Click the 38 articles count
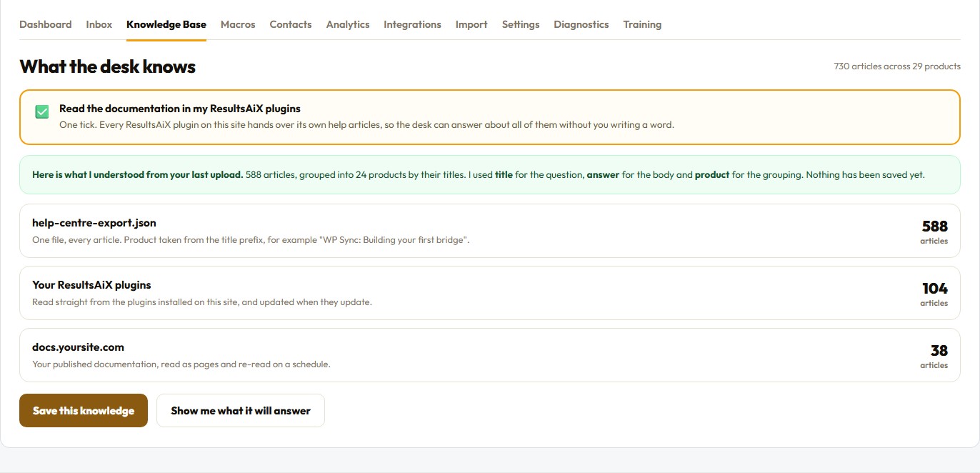The width and height of the screenshot is (980, 473). (934, 356)
